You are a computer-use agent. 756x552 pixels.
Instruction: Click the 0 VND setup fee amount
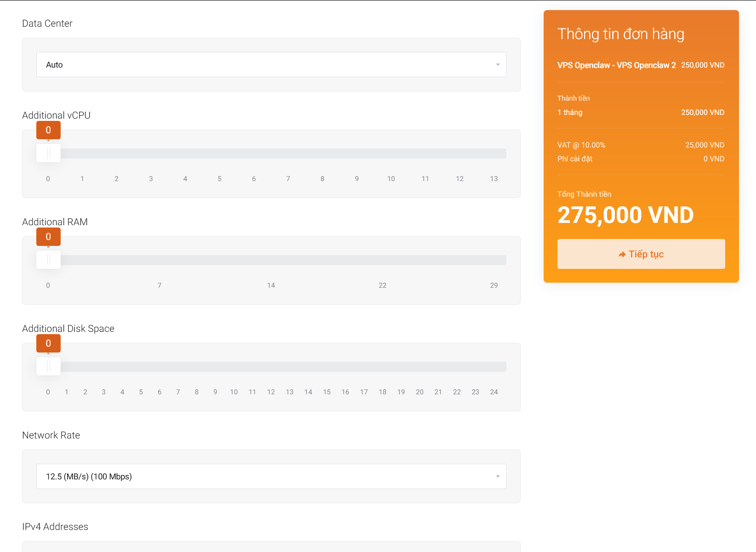coord(714,159)
